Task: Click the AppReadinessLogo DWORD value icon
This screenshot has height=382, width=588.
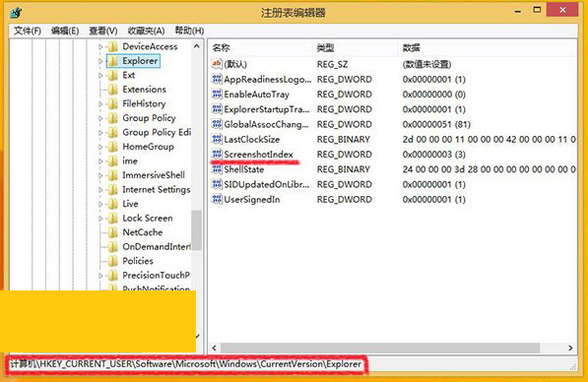Action: point(217,79)
